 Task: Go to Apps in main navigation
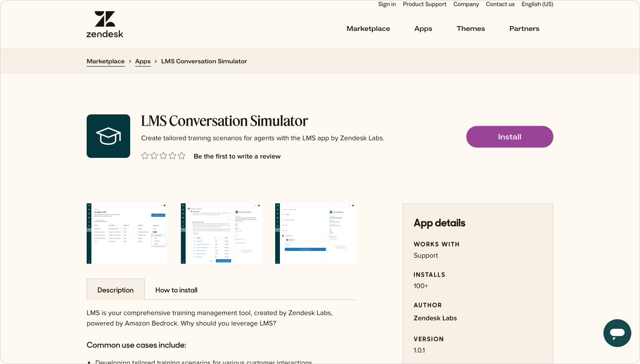(x=423, y=29)
